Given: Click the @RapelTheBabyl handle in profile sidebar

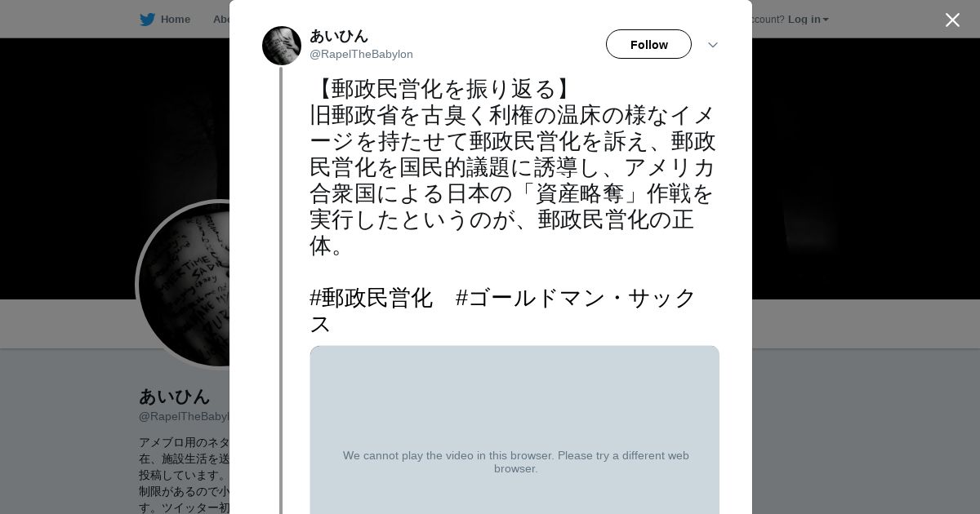Looking at the screenshot, I should (x=184, y=417).
